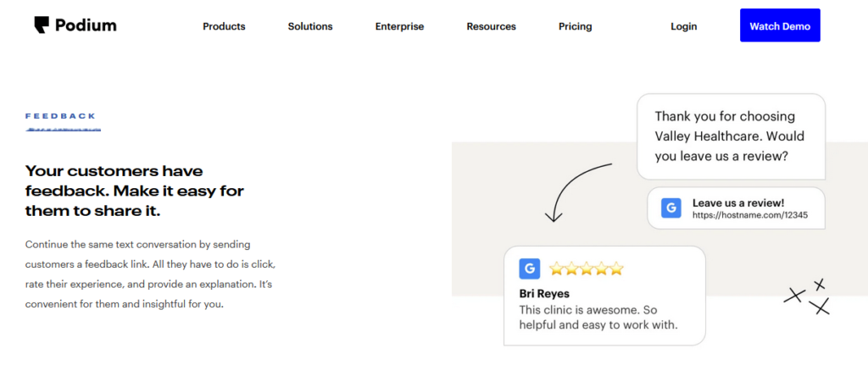Click the Watch Demo button
This screenshot has height=382, width=868.
[x=780, y=25]
